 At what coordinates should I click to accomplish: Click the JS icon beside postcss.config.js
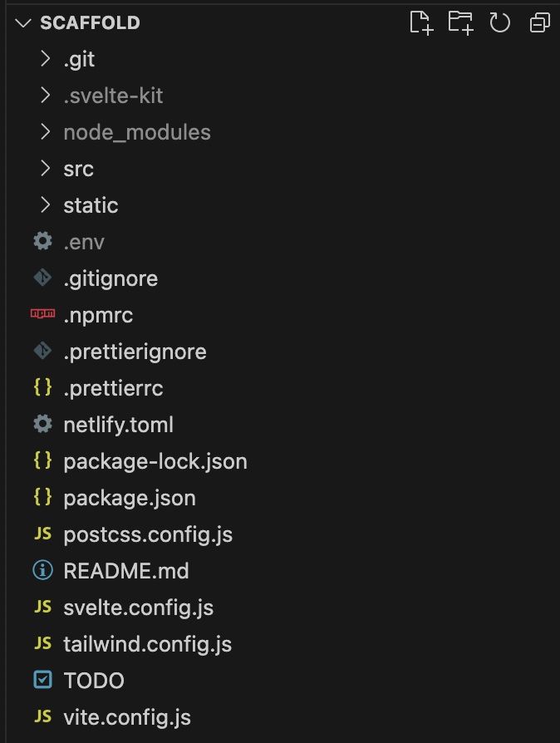(x=42, y=534)
